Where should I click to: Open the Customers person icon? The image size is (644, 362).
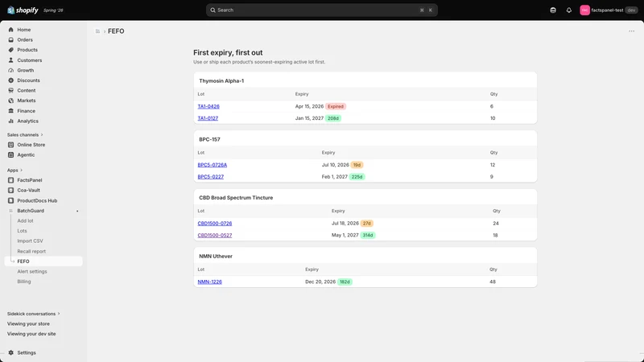11,60
